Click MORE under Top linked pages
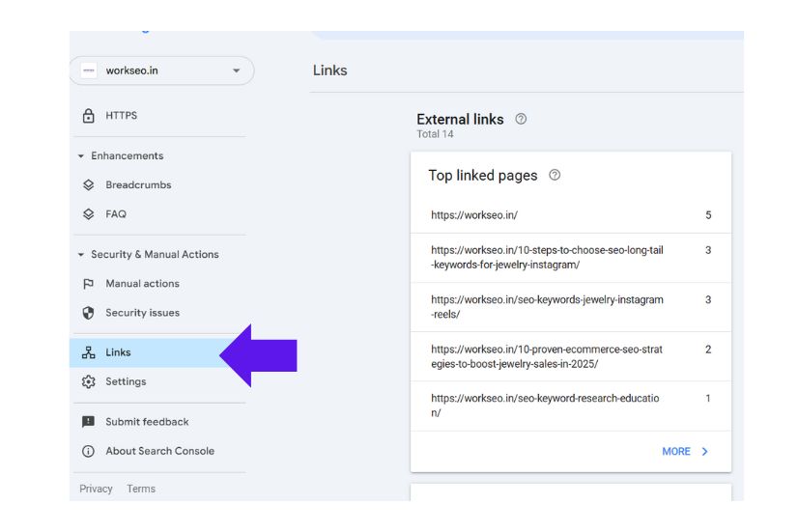Viewport: 798px width, 532px height. (676, 452)
